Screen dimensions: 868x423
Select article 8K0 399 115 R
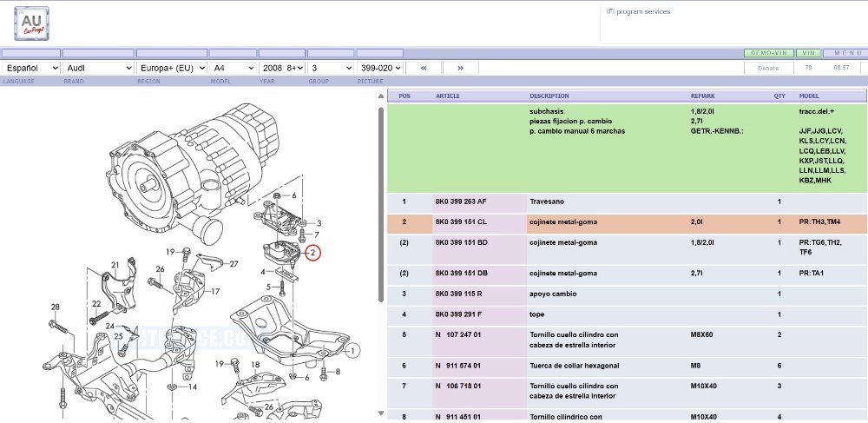tap(458, 294)
